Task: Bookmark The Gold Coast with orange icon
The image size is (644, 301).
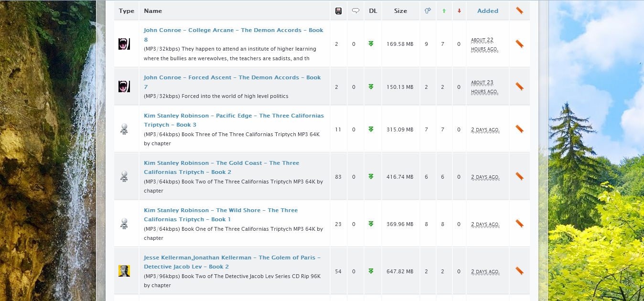Action: pos(519,176)
